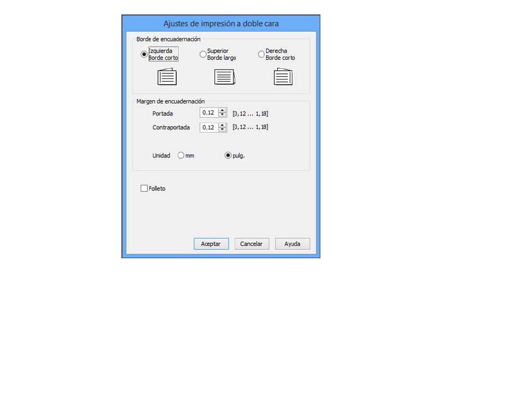Decrease the Contraportada margin with down arrow

222,130
